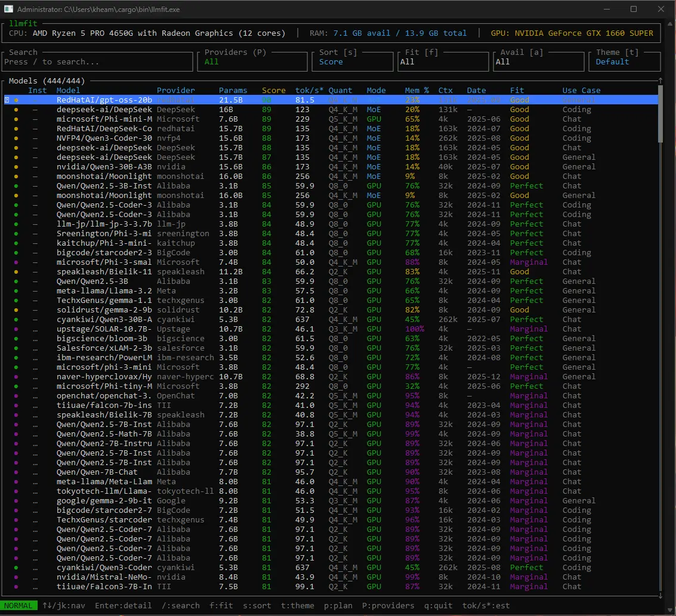Select the solidrust/gemma-2-9b model row
This screenshot has width=676, height=616.
[x=331, y=310]
